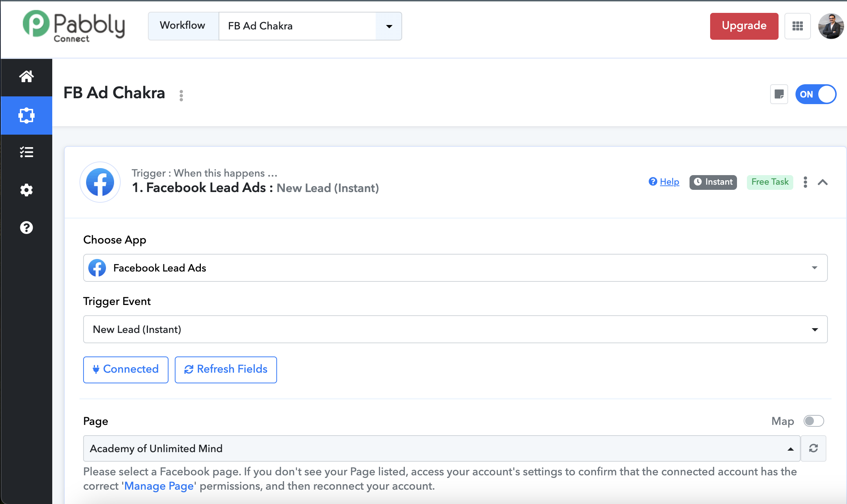Open the Home dashboard in sidebar

point(26,77)
